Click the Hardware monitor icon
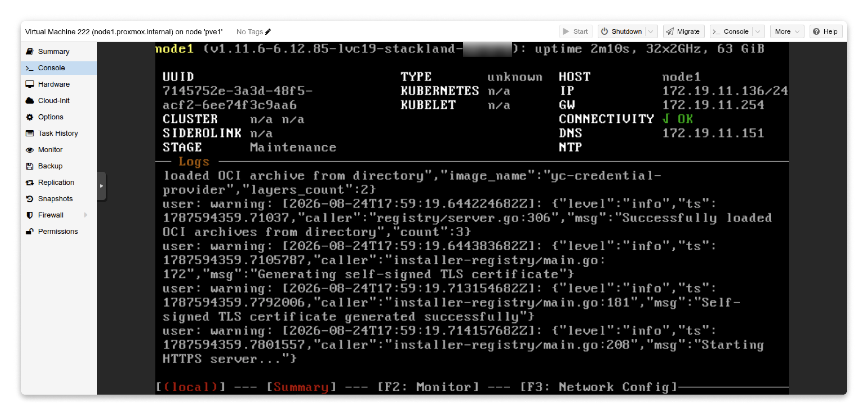868x416 pixels. [x=30, y=84]
